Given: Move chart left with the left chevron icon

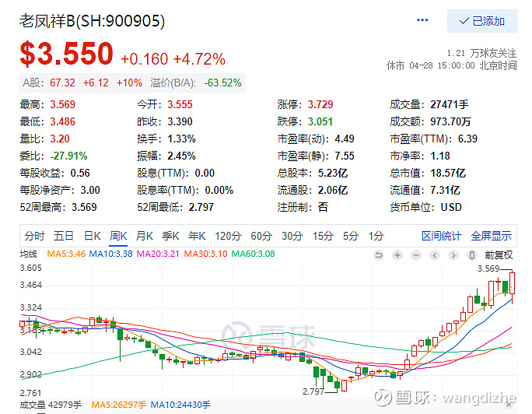Looking at the screenshot, I should tap(435, 254).
